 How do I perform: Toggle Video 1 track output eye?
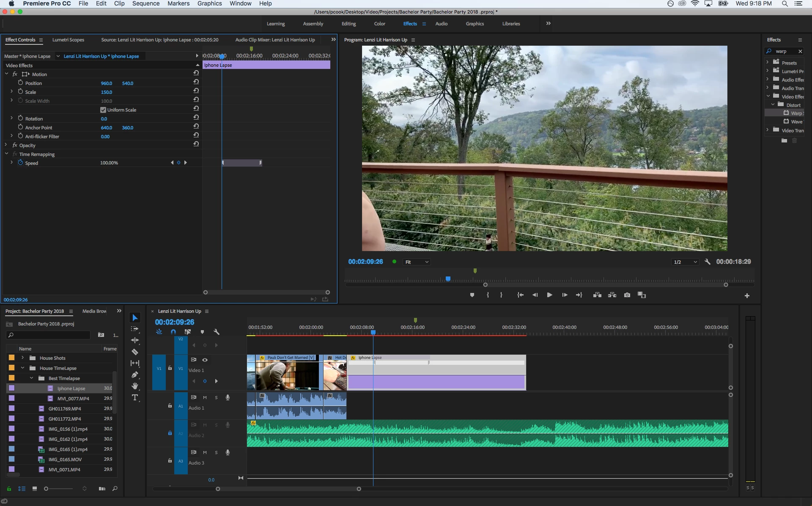(205, 360)
